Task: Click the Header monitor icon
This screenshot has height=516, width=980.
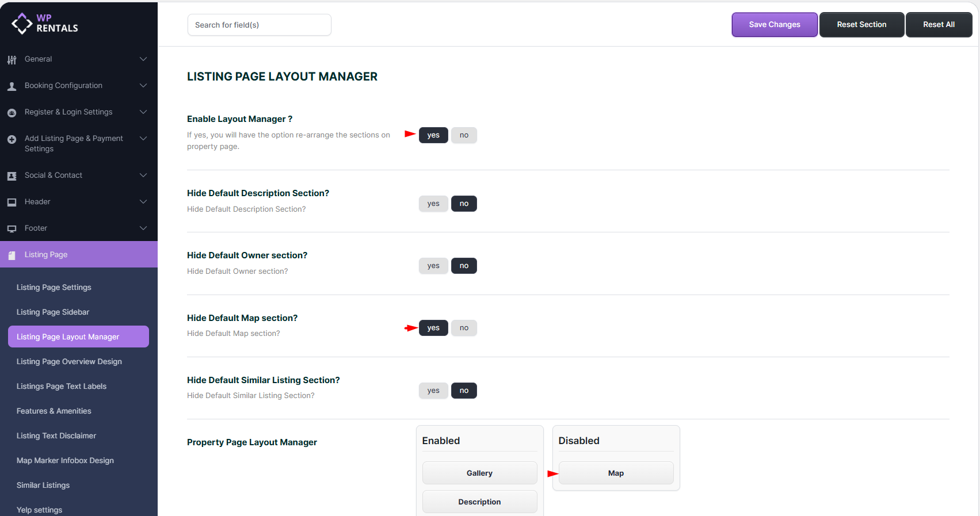Action: tap(12, 202)
